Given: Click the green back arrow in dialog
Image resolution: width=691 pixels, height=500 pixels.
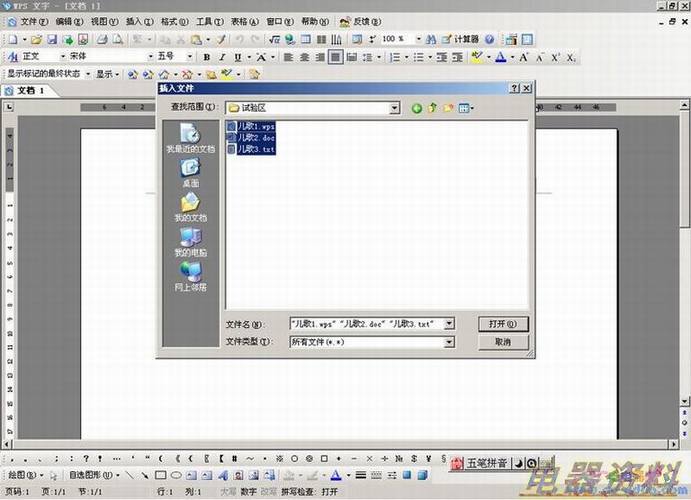Looking at the screenshot, I should 417,108.
